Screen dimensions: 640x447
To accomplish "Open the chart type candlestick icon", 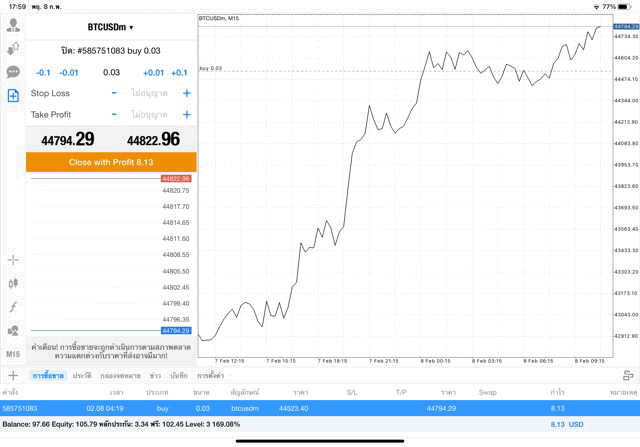I will (x=13, y=283).
